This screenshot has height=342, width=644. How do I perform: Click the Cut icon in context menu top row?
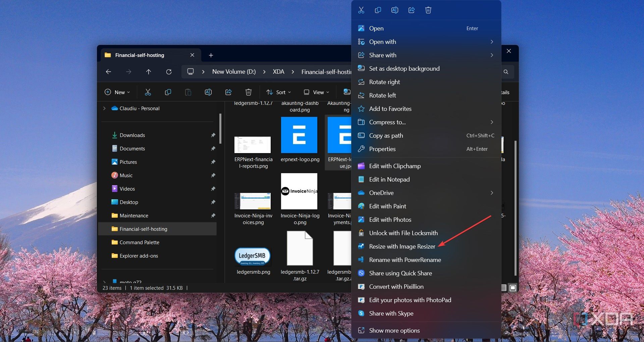361,10
